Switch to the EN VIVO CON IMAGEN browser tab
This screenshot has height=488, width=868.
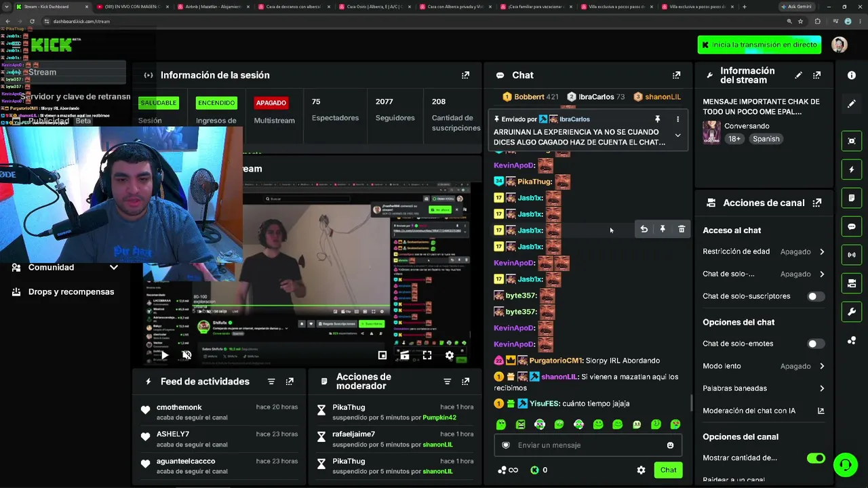pos(132,7)
